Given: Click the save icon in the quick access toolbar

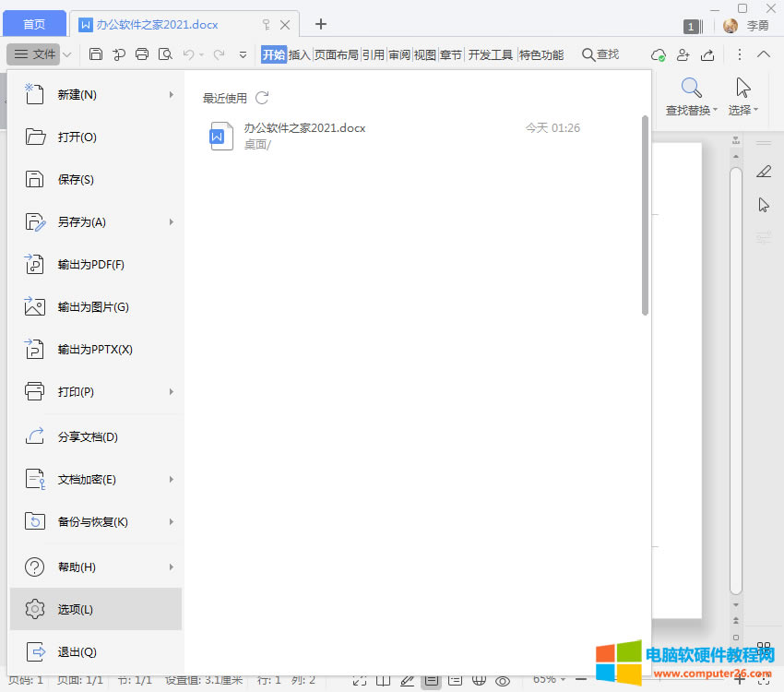Looking at the screenshot, I should tap(96, 54).
